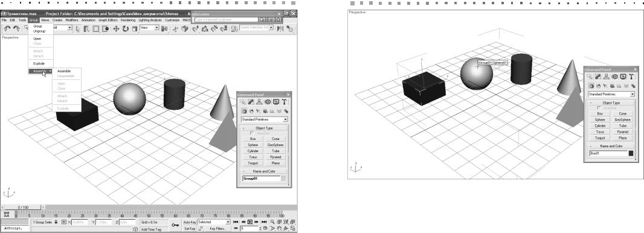Toggle the Selection Lock padlock
Screen dimensions: 644x233
click(x=56, y=222)
